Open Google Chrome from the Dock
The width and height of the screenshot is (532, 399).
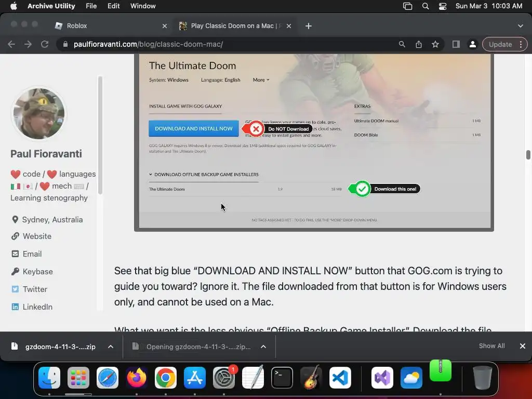pyautogui.click(x=166, y=378)
